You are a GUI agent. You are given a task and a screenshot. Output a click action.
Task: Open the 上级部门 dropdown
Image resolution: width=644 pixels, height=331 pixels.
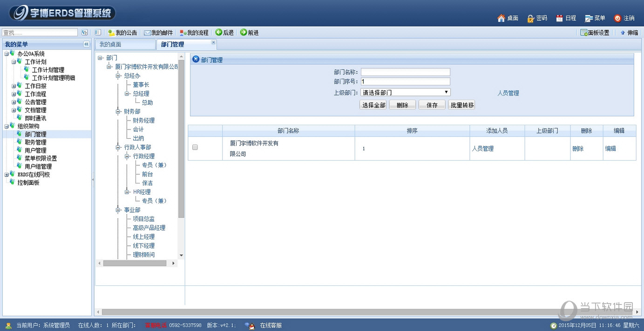(x=406, y=92)
